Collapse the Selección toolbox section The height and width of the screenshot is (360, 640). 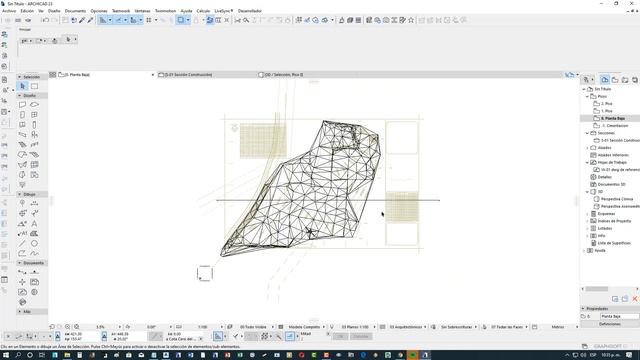pyautogui.click(x=19, y=77)
